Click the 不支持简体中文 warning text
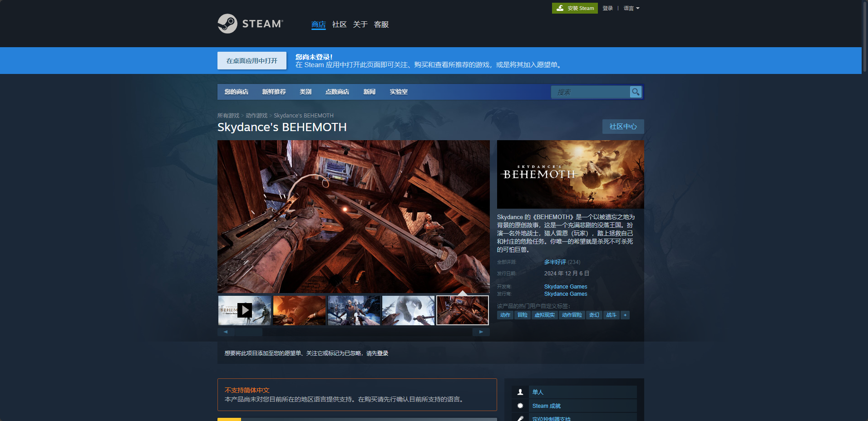Screen dimensions: 868x421 tap(247, 390)
